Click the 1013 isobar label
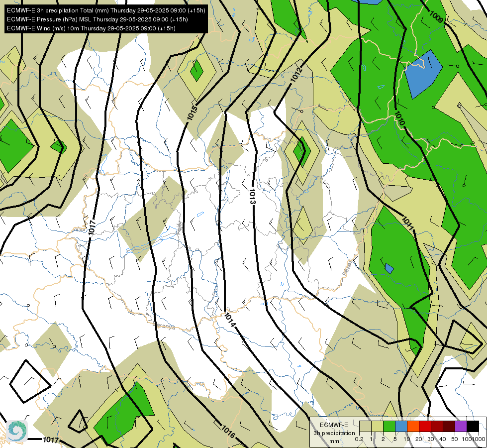487x448 pixels. pyautogui.click(x=252, y=196)
